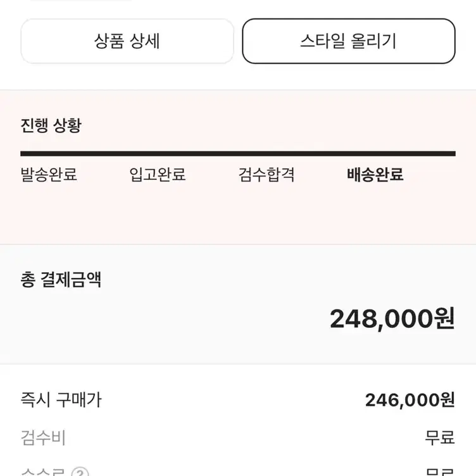
Task: Click 무료 in the 수수료 row
Action: (440, 472)
